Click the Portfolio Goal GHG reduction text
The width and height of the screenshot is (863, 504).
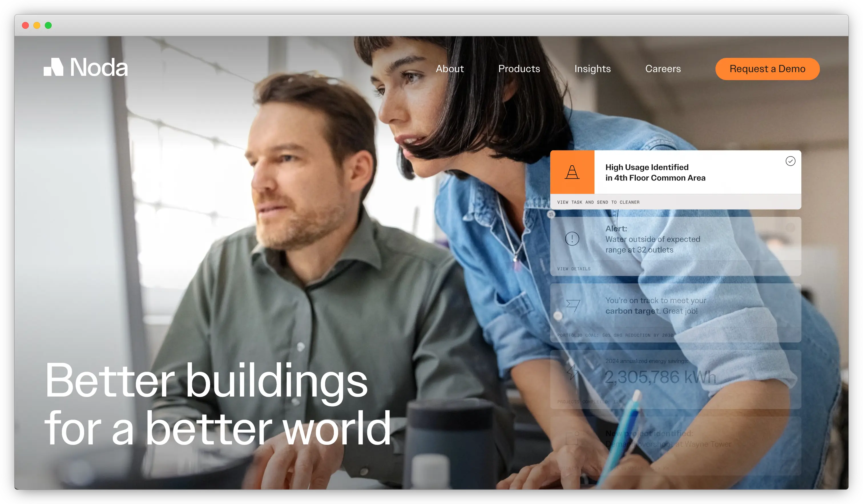pos(615,335)
